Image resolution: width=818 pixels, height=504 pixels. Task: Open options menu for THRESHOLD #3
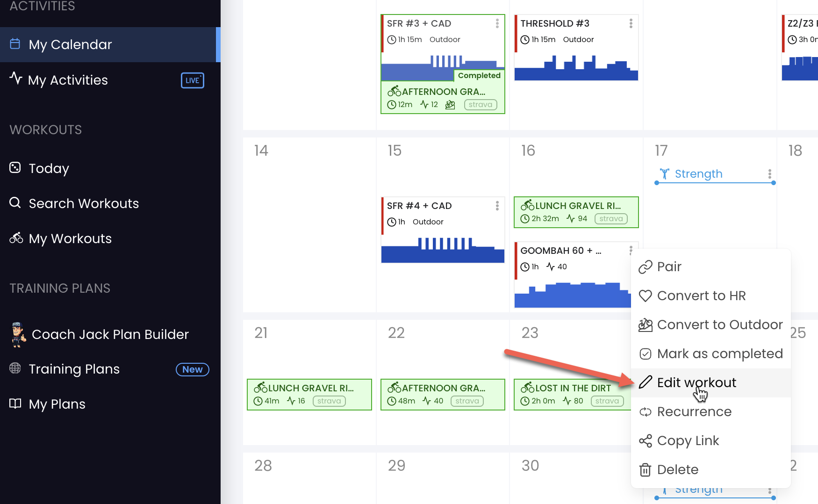tap(631, 23)
